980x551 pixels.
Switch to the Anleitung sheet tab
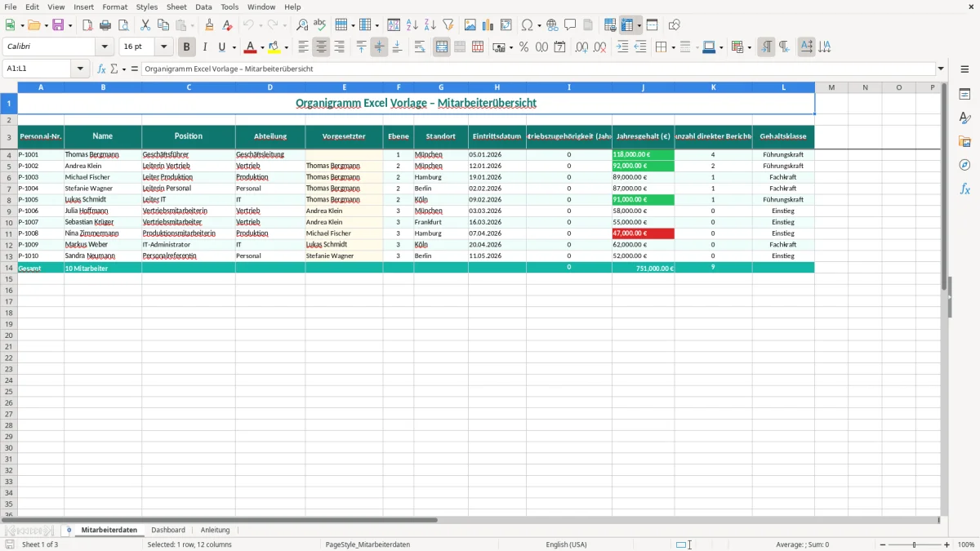pyautogui.click(x=216, y=530)
